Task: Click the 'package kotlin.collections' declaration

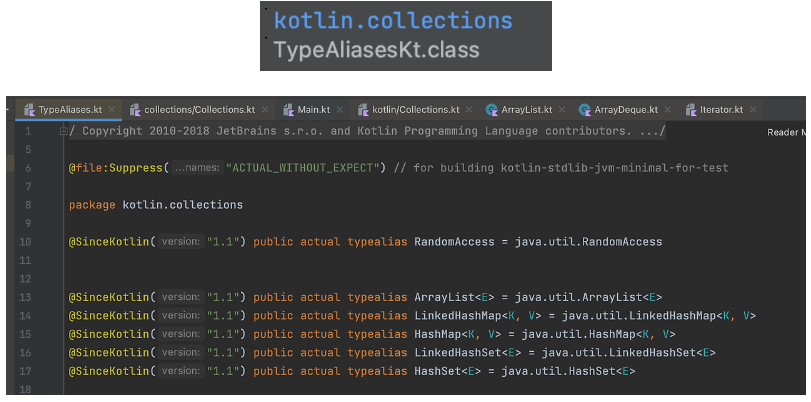Action: click(x=156, y=205)
